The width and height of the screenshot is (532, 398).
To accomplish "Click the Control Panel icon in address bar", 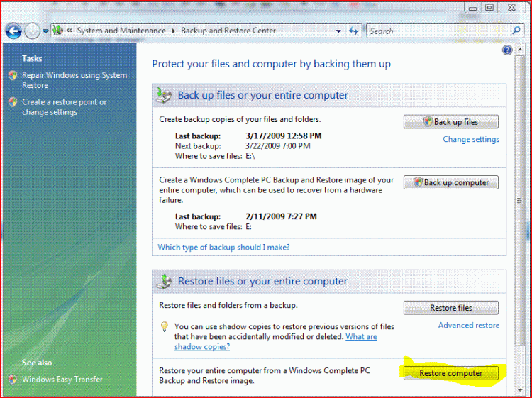I will (x=58, y=31).
